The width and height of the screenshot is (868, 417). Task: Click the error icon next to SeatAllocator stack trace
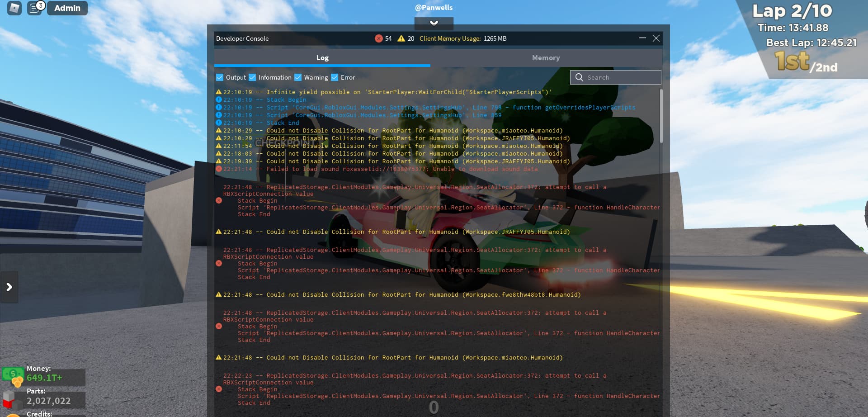[219, 200]
